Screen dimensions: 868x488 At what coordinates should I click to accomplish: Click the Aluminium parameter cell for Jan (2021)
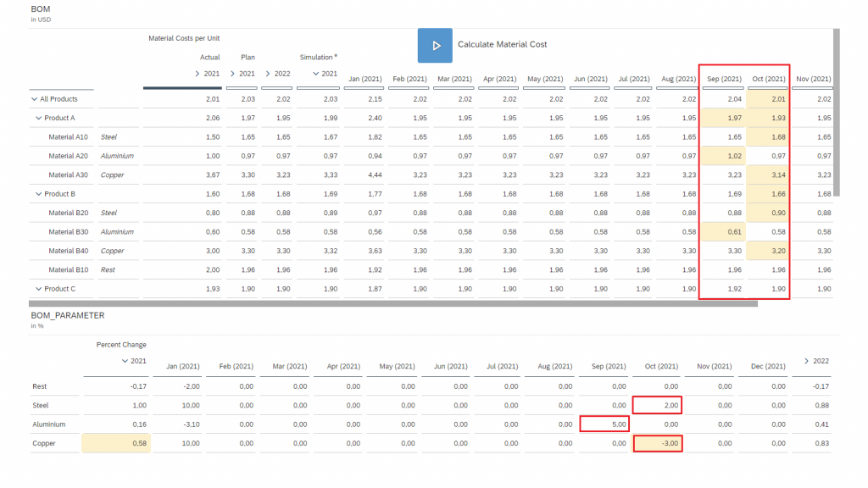176,424
